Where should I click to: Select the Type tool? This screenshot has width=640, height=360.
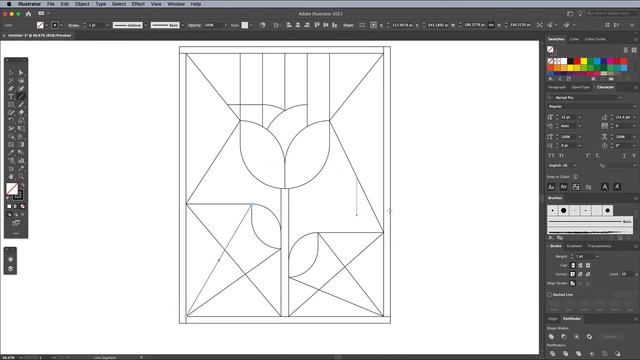coord(11,97)
